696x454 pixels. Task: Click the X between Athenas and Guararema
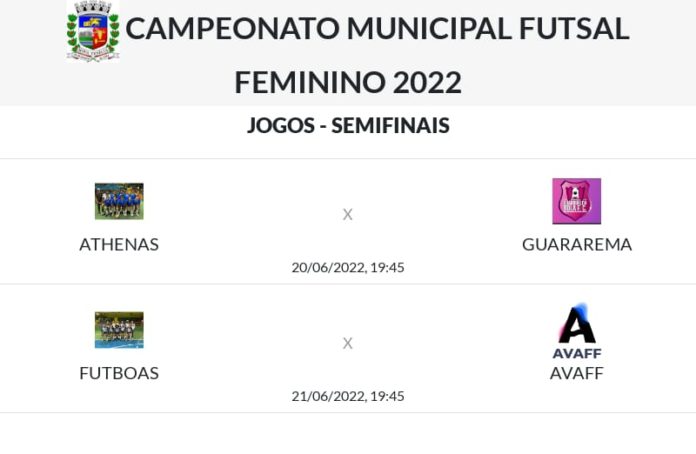coord(348,215)
